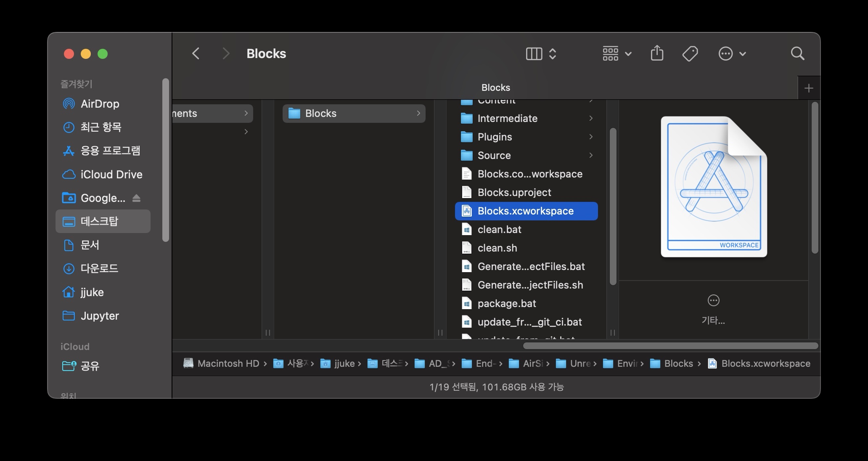
Task: Click the Share toolbar icon
Action: [x=657, y=53]
